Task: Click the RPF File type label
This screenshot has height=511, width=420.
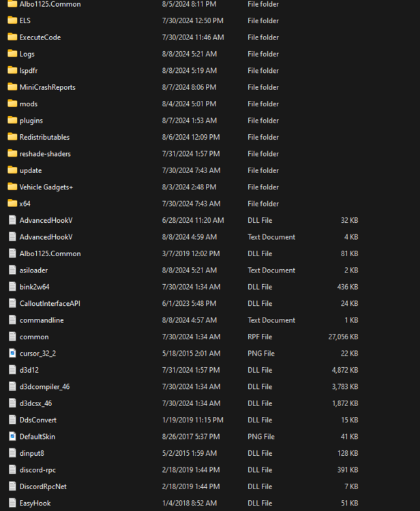Action: pyautogui.click(x=260, y=337)
